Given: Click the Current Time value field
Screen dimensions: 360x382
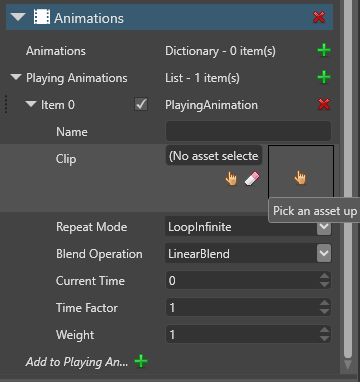Looking at the screenshot, I should coord(242,281).
